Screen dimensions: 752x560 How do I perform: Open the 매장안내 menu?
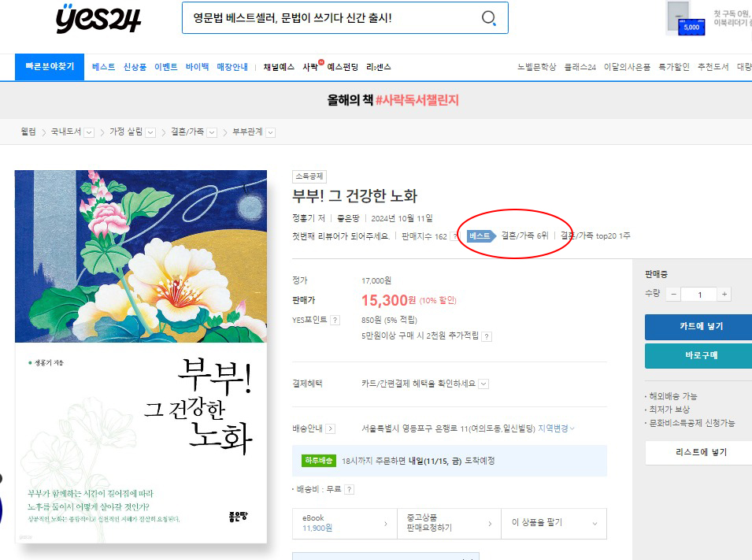232,67
